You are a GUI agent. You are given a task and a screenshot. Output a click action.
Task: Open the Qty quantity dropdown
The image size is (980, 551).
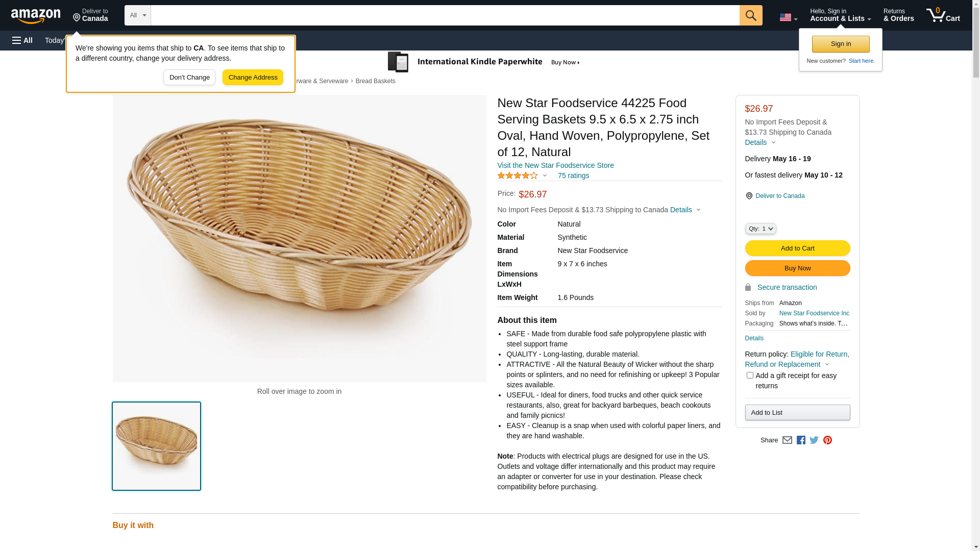tap(761, 229)
